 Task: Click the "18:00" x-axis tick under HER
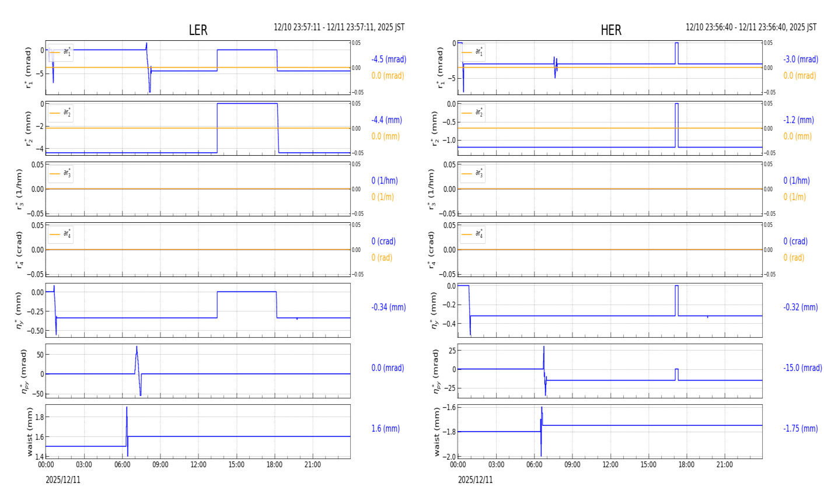coord(686,465)
